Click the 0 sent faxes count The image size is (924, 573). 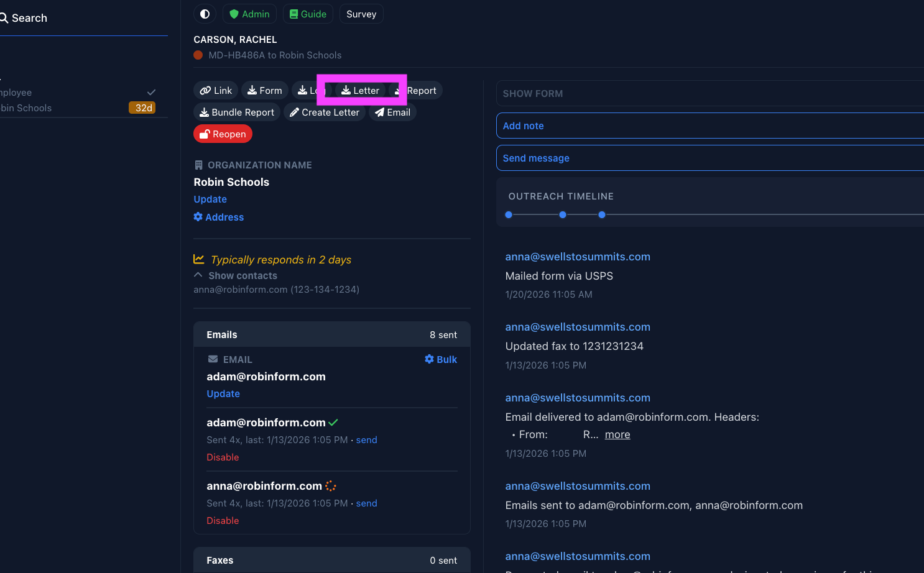point(443,560)
